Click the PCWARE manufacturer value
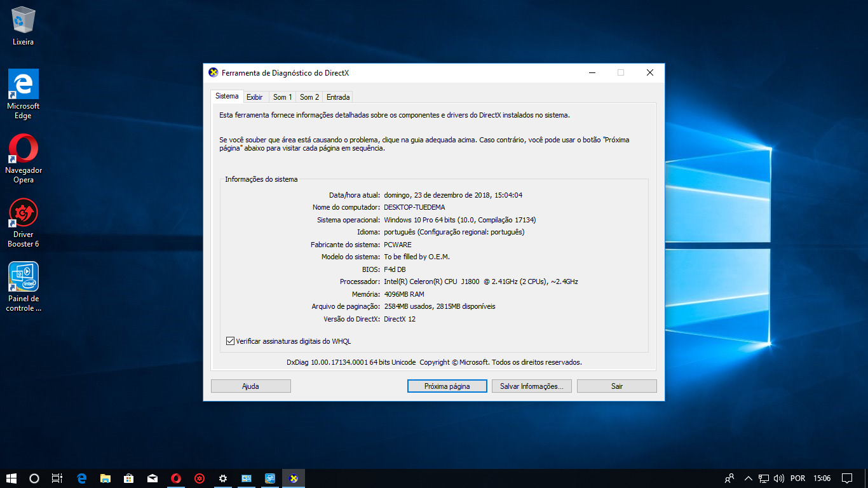This screenshot has height=488, width=868. click(x=398, y=245)
